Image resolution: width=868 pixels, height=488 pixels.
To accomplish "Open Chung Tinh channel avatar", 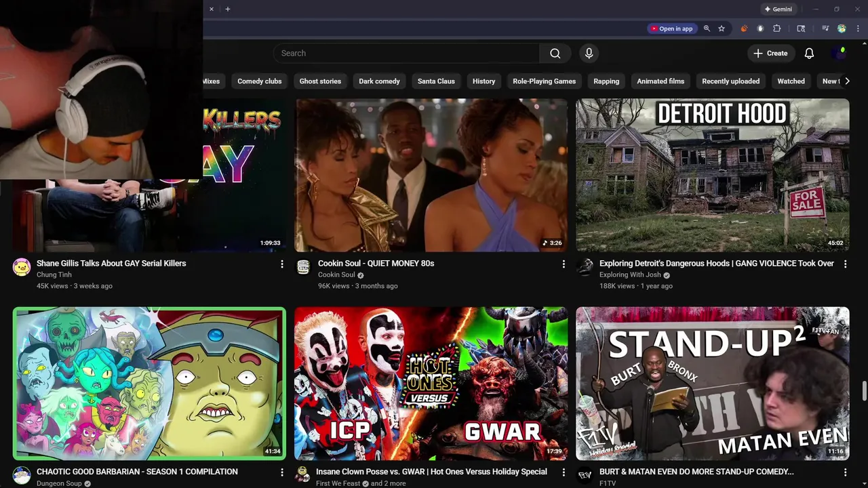I will click(22, 267).
